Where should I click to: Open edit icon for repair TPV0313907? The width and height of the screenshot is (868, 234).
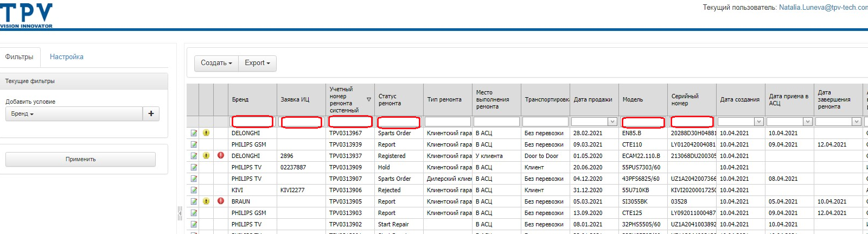pos(194,179)
